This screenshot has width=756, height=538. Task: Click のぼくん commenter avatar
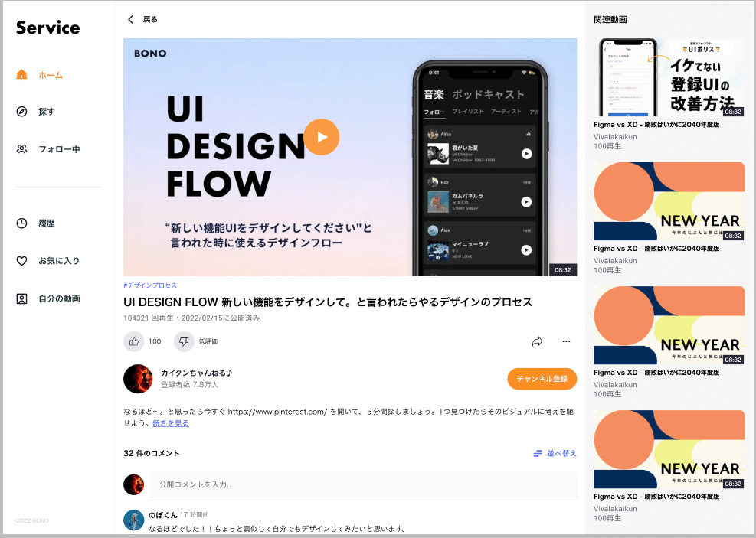click(133, 520)
